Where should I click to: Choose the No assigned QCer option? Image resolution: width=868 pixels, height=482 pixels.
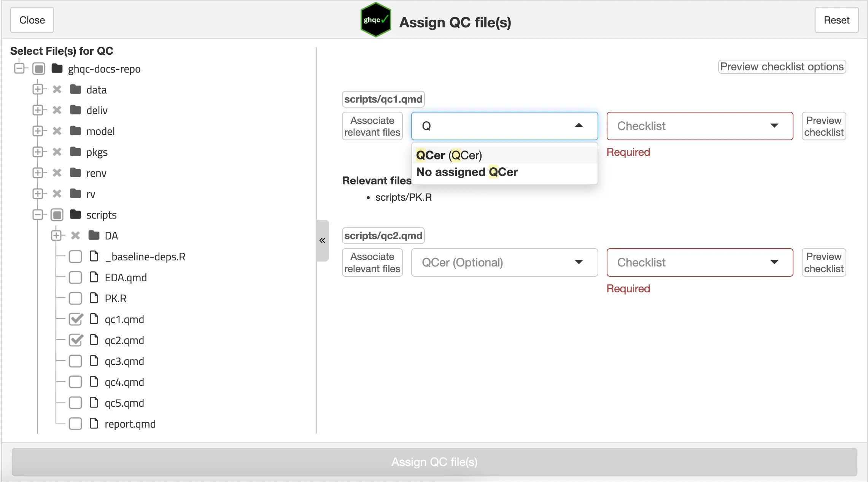coord(467,172)
